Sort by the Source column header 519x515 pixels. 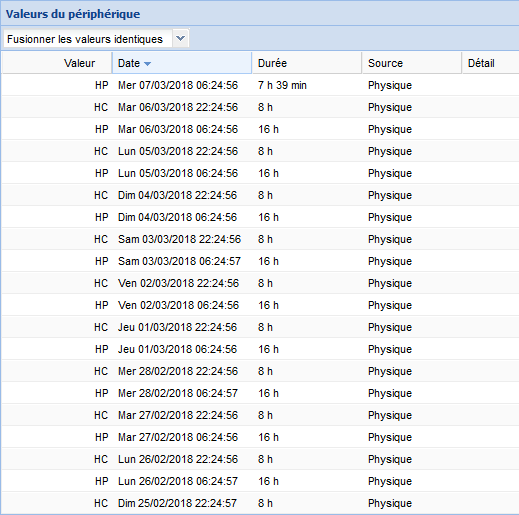pyautogui.click(x=412, y=63)
